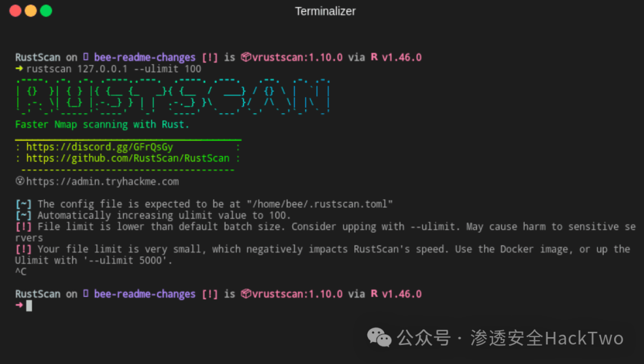Click the Rust logo R before v1.46.0
The image size is (644, 364).
[373, 57]
